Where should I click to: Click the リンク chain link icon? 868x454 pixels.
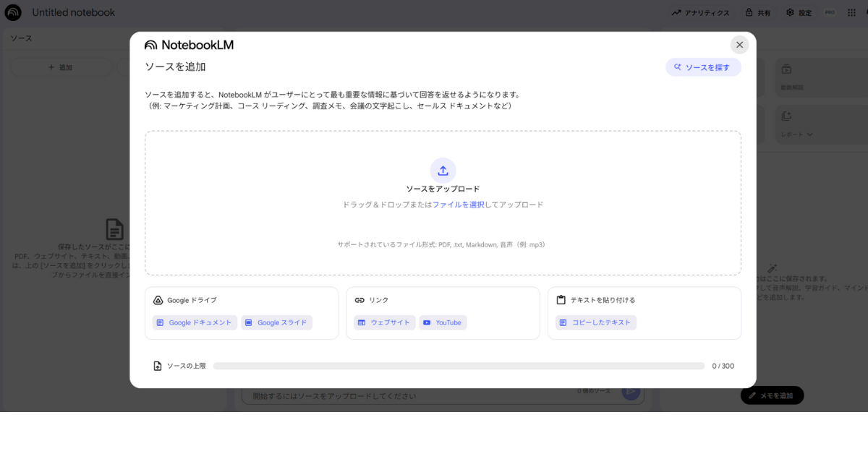click(359, 300)
